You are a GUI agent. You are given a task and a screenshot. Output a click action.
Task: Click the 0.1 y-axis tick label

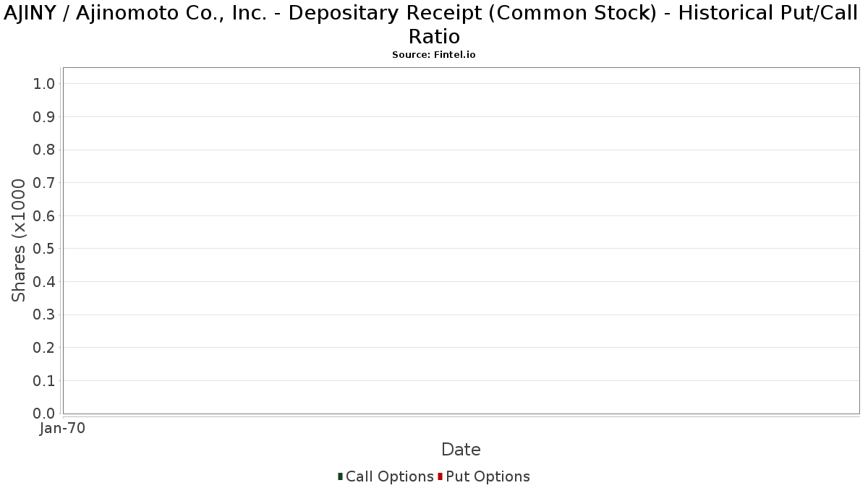pos(44,381)
